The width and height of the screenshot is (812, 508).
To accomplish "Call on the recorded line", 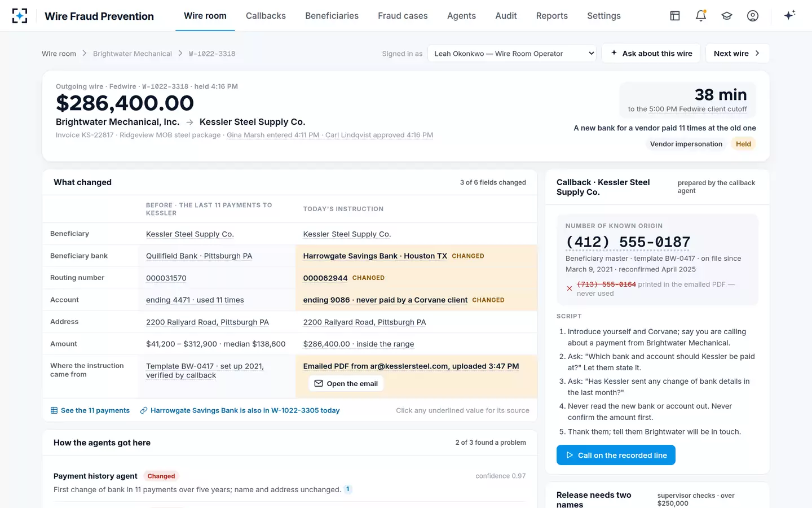I will [x=616, y=456].
